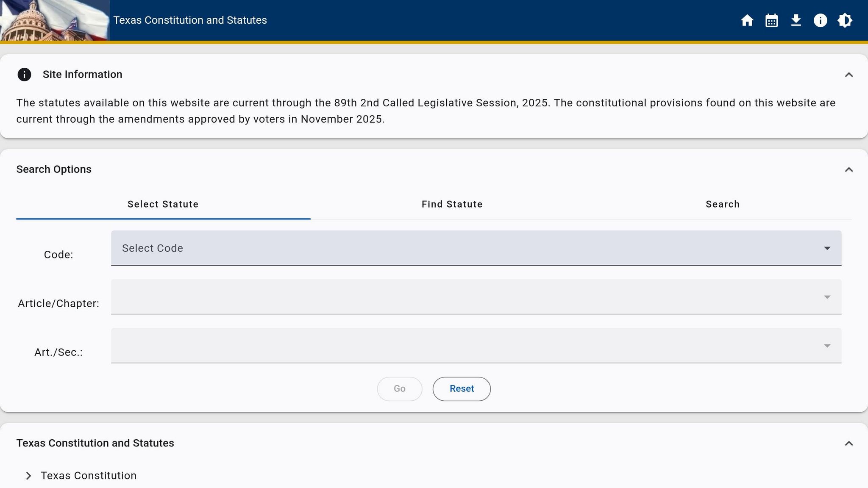Expand the Texas Constitution tree item
The image size is (868, 488).
[x=28, y=476]
